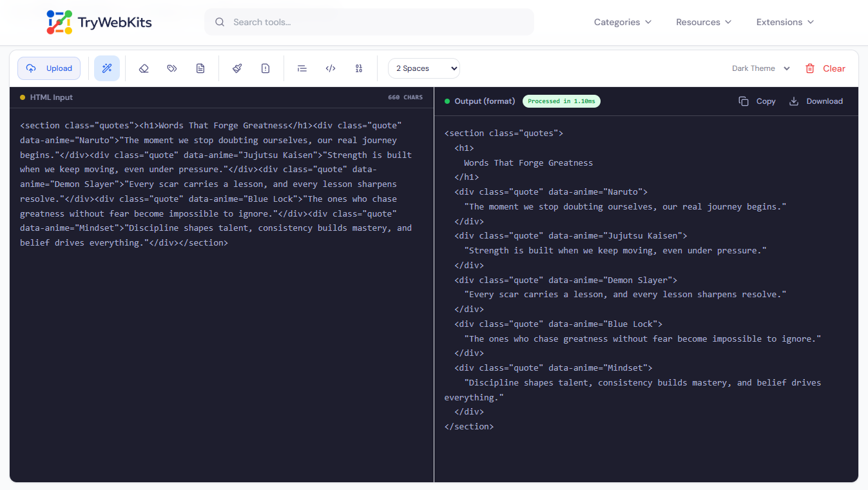Click the indentation lines icon
Screen dimensions: 868x490
[x=302, y=68]
